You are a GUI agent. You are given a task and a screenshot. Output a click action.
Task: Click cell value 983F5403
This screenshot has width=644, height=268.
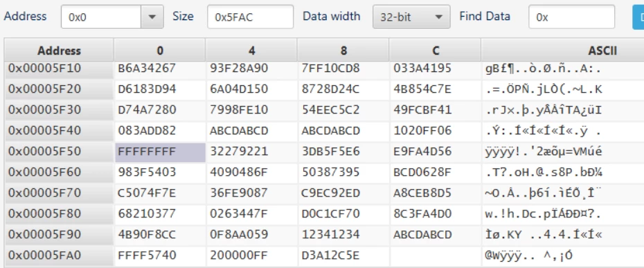pos(147,172)
